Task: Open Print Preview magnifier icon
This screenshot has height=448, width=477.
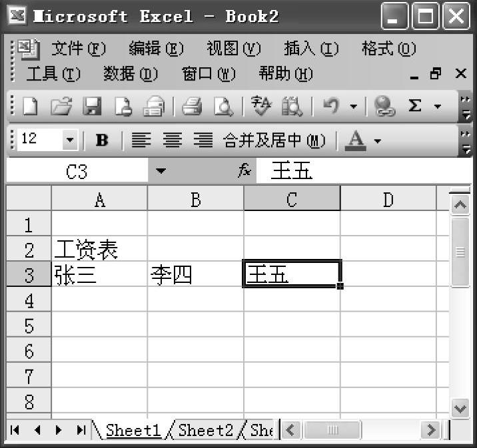Action: tap(224, 106)
